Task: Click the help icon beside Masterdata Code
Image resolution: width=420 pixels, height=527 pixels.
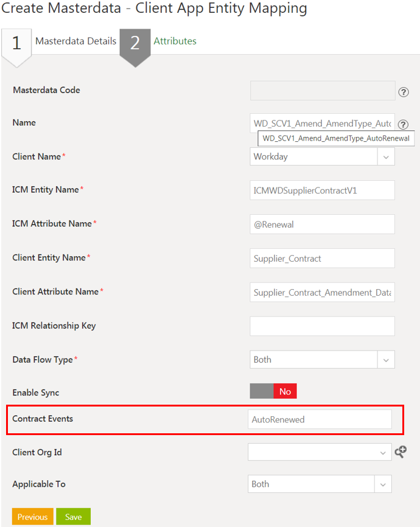Action: tap(403, 92)
